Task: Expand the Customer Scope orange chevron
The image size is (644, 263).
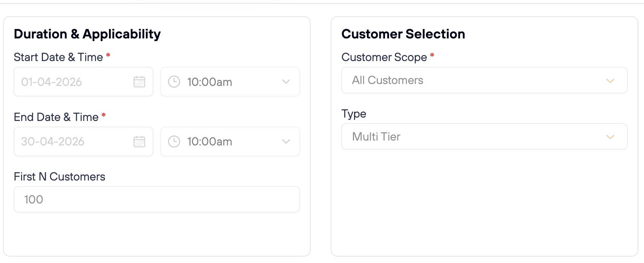Action: [x=610, y=81]
